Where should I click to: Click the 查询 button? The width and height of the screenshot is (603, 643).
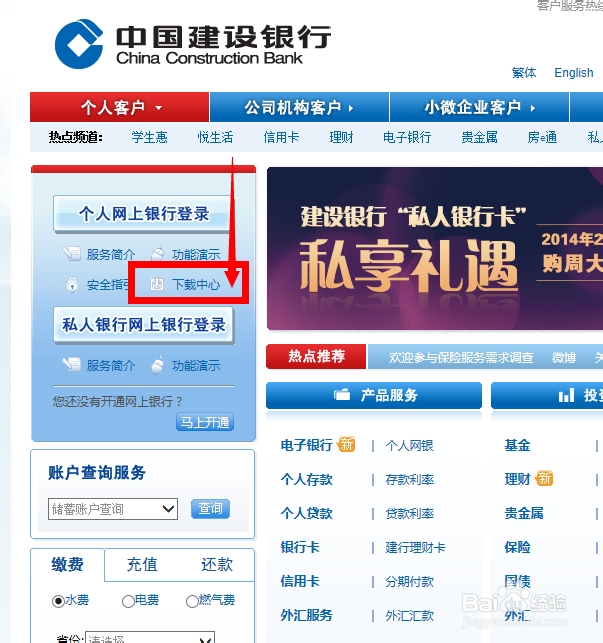[210, 508]
